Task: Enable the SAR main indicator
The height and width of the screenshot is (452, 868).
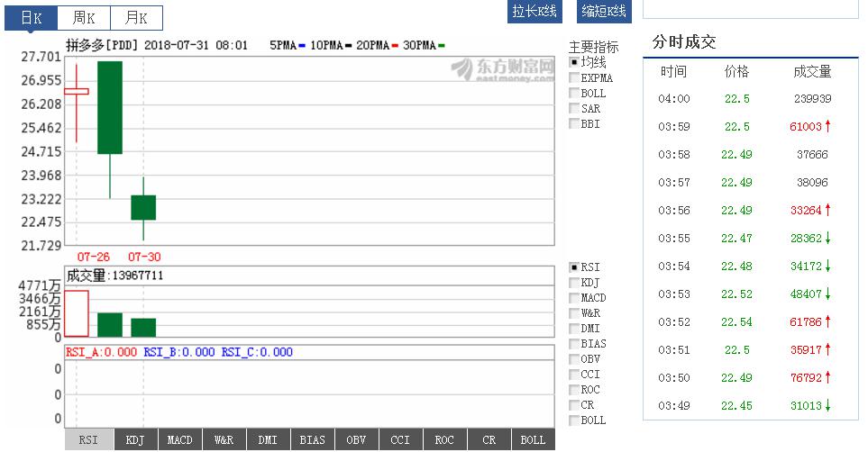Action: tap(574, 108)
